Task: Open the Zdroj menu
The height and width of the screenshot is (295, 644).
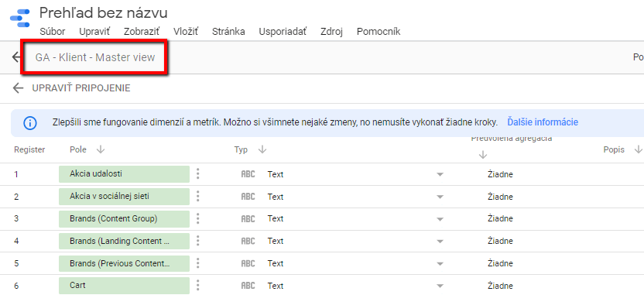Action: click(331, 32)
